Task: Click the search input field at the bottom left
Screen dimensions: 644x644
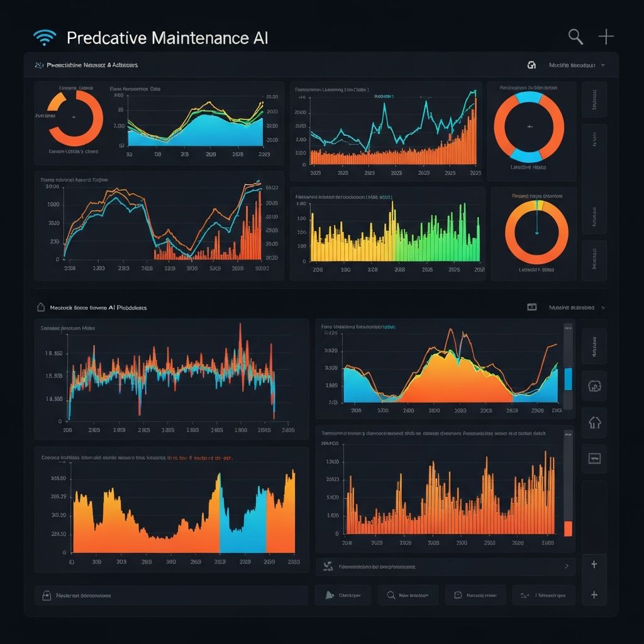Action: pyautogui.click(x=170, y=595)
